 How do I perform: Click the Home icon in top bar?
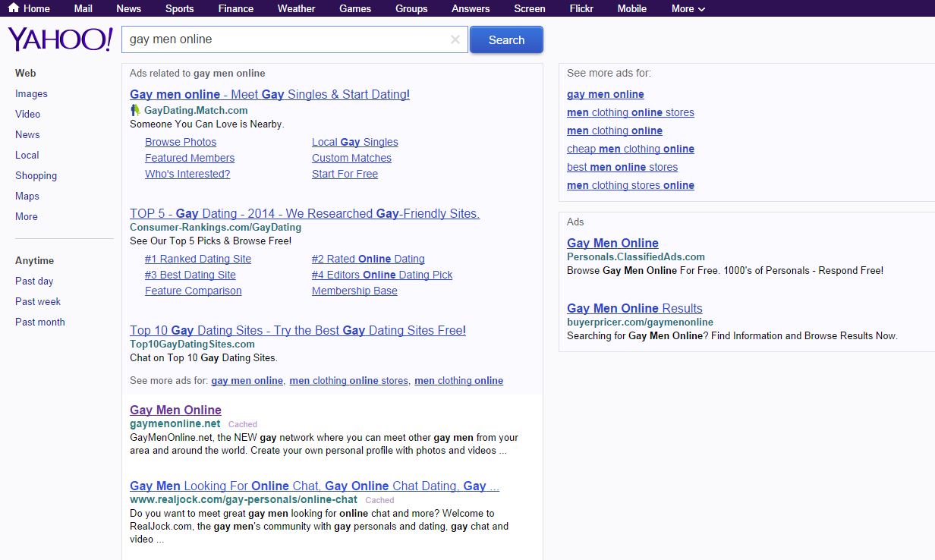(13, 8)
